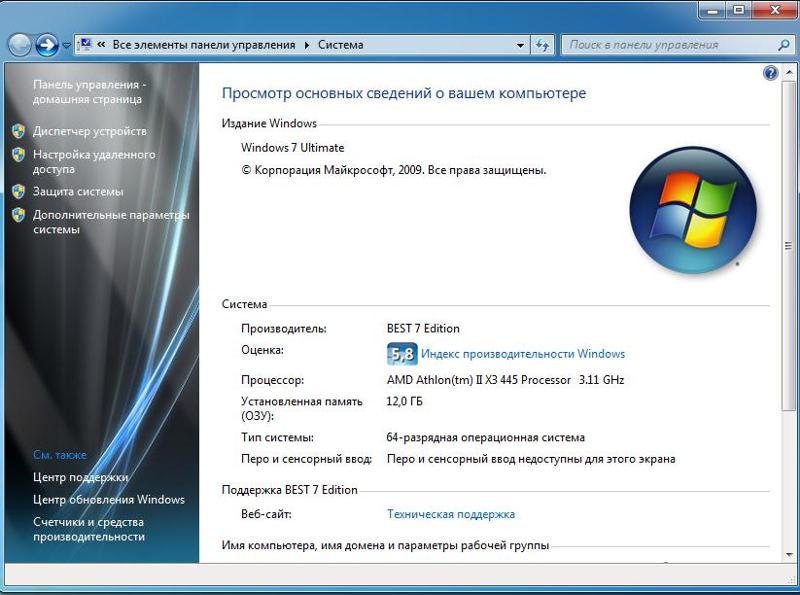Select 'Все элементы панели управления' breadcrumb
The image size is (800, 595).
coord(204,45)
